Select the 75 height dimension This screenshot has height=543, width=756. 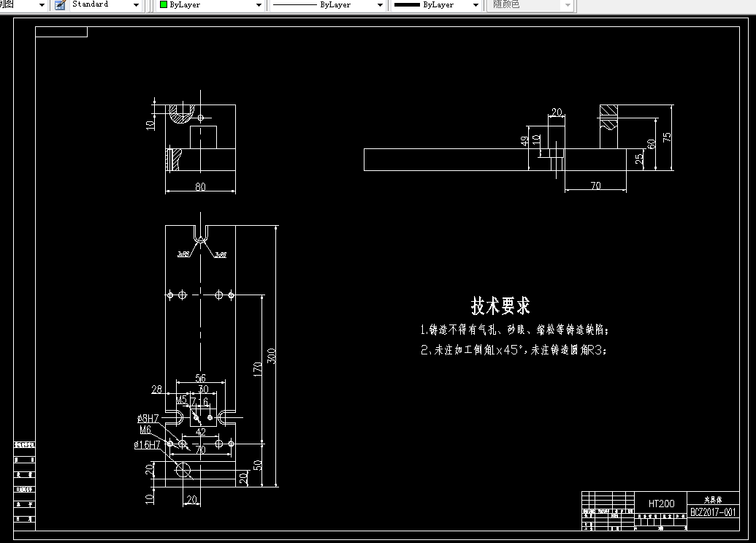coord(667,137)
